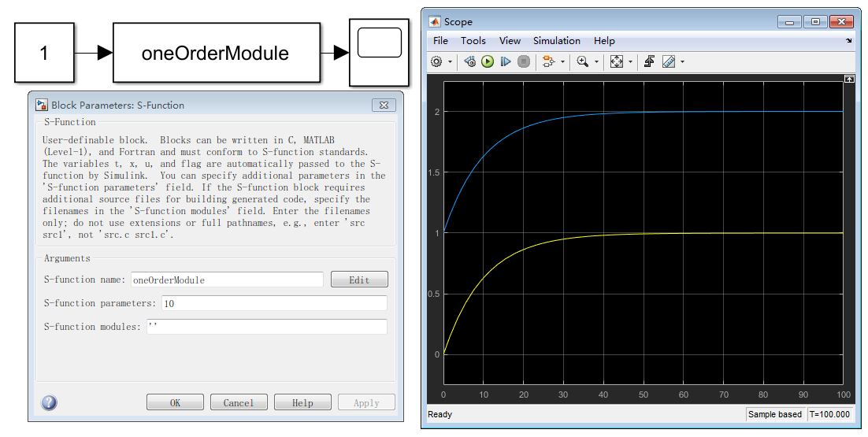Minimize the Scope window
Image resolution: width=868 pixels, height=437 pixels.
pyautogui.click(x=789, y=22)
